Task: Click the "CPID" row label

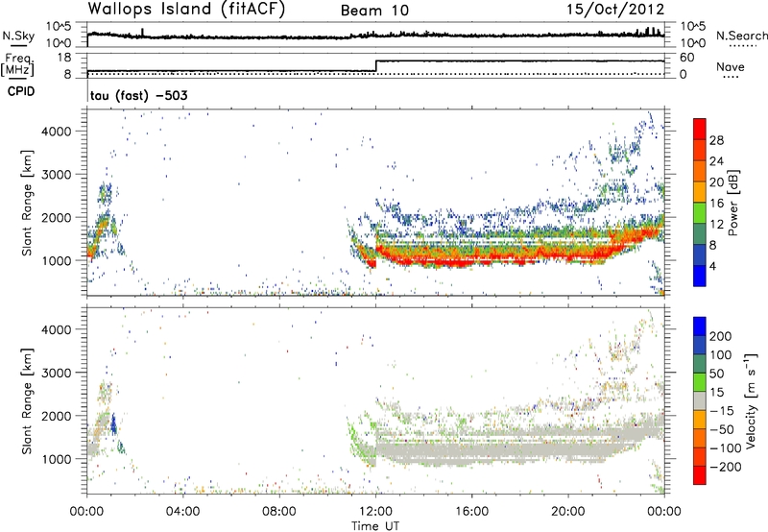Action: (x=21, y=91)
